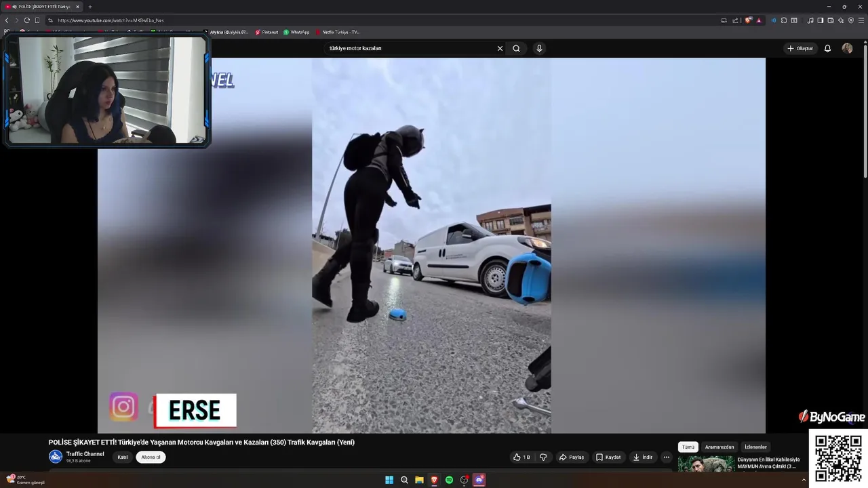
Task: Open the Pinterest bookmark
Action: (267, 32)
